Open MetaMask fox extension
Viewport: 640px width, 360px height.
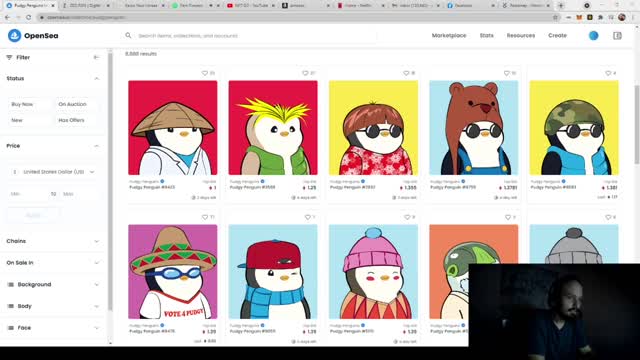(579, 18)
